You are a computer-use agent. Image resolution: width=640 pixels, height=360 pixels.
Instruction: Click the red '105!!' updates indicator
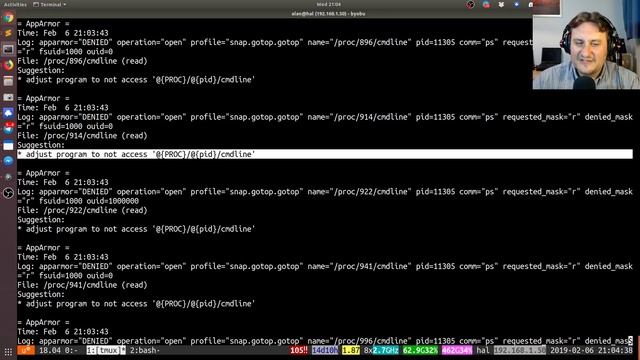point(299,350)
